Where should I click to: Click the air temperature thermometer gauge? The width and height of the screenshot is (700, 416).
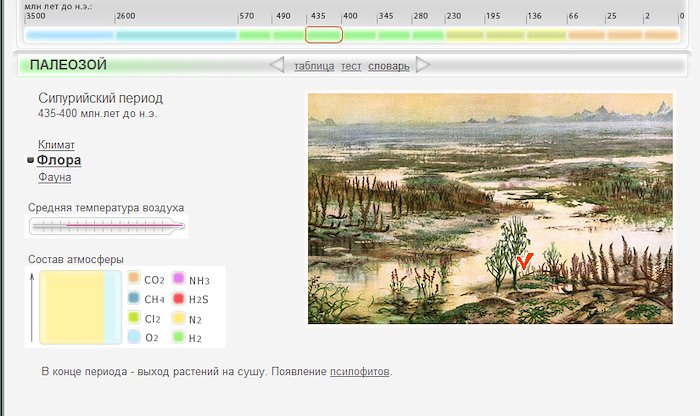(x=107, y=226)
